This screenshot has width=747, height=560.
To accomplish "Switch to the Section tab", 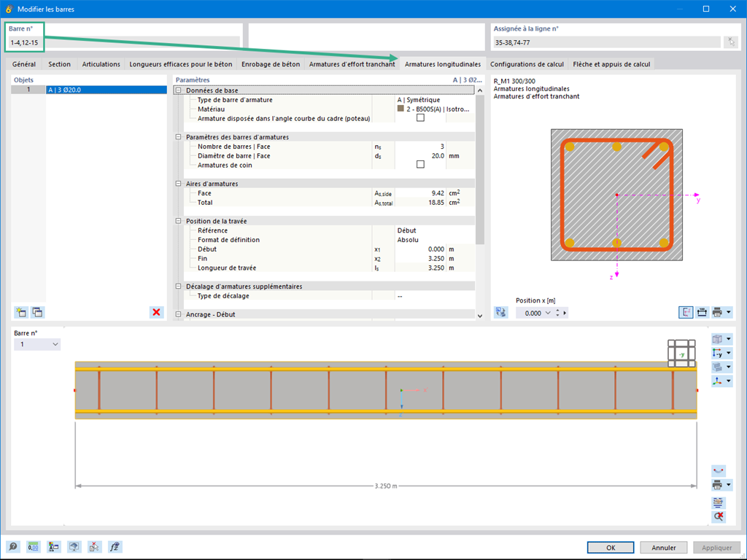I will tap(60, 64).
